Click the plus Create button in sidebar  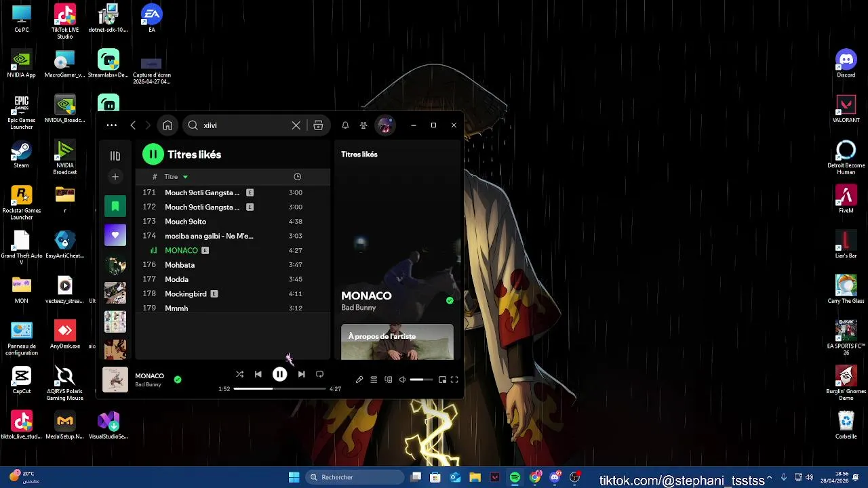click(115, 177)
